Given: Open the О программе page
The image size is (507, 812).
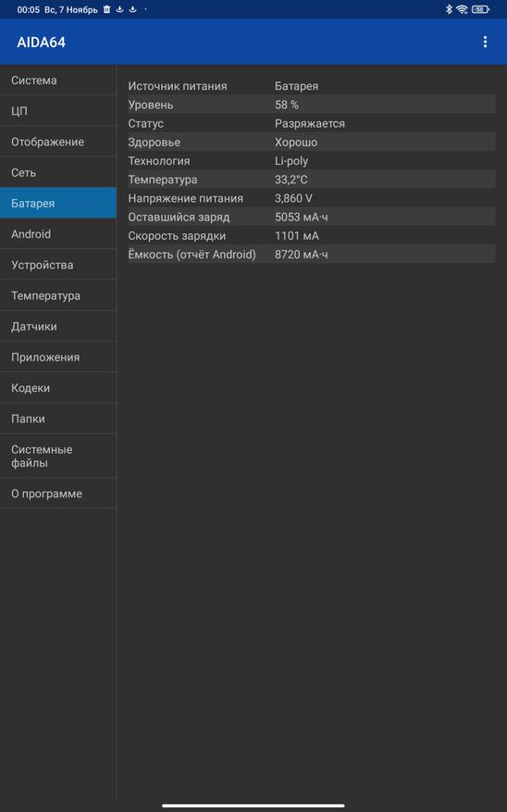Looking at the screenshot, I should tap(58, 493).
